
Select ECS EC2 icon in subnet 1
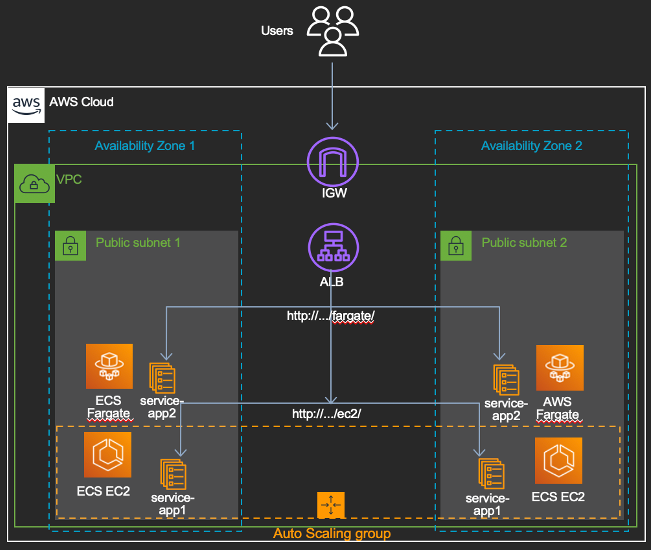pos(108,454)
